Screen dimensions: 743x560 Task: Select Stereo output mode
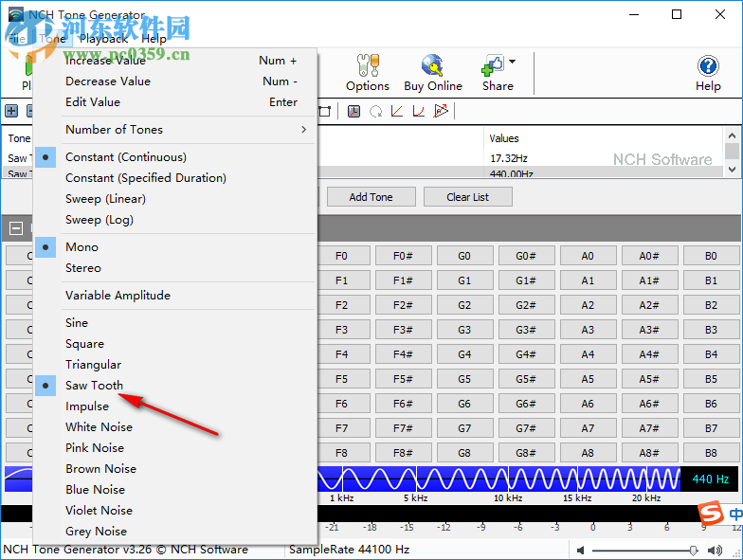point(83,268)
